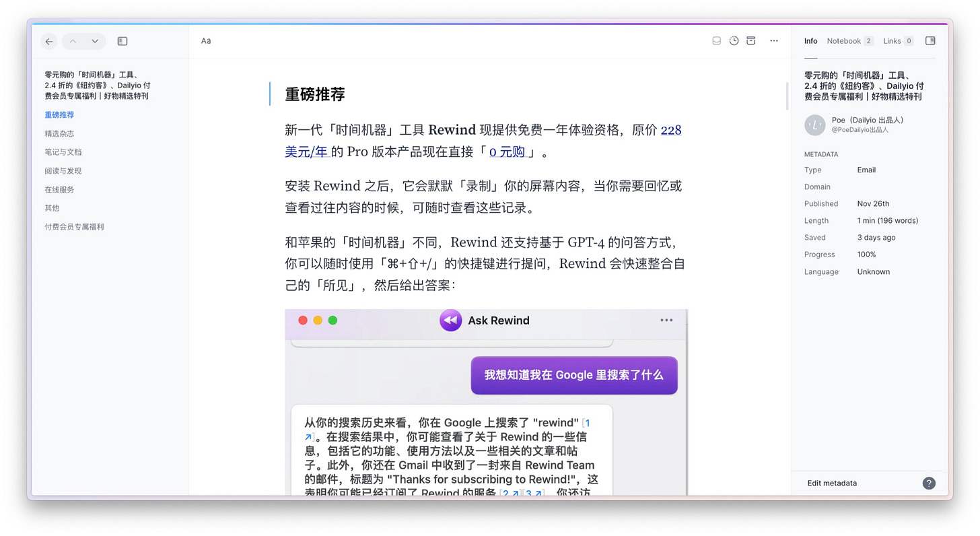Click purple Google question bubble in image

tap(574, 375)
